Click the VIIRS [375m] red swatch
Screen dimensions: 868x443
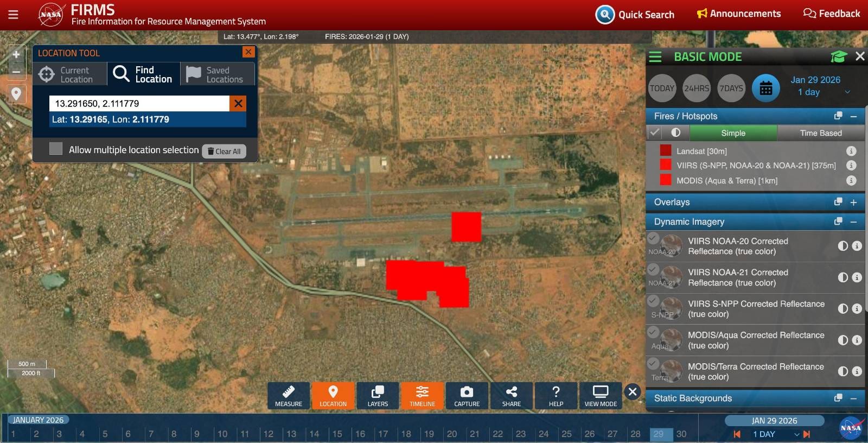[x=666, y=165]
